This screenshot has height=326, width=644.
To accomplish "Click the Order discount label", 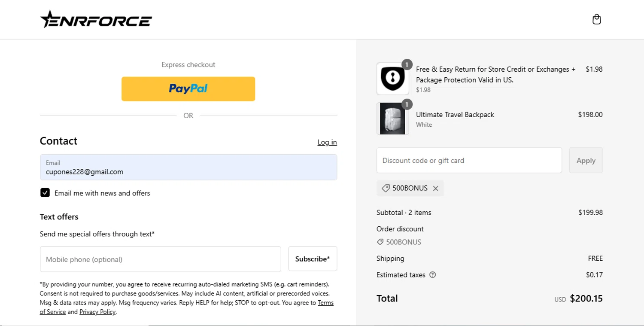I will point(400,229).
